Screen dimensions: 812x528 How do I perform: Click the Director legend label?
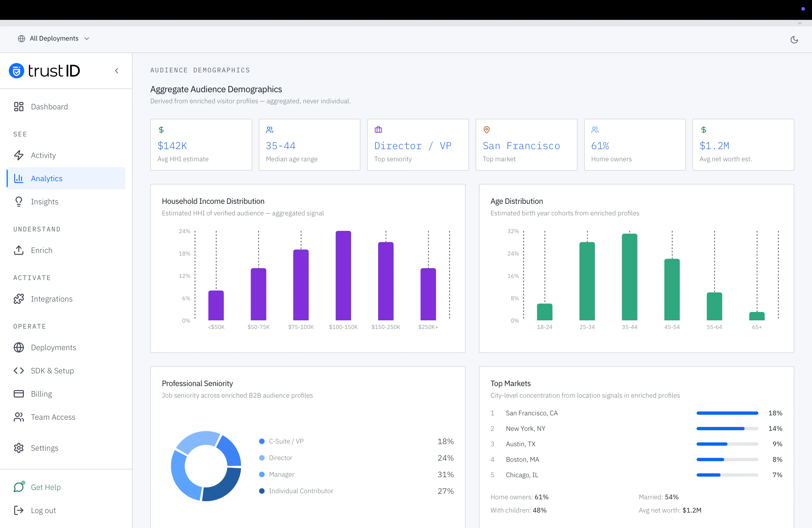280,458
